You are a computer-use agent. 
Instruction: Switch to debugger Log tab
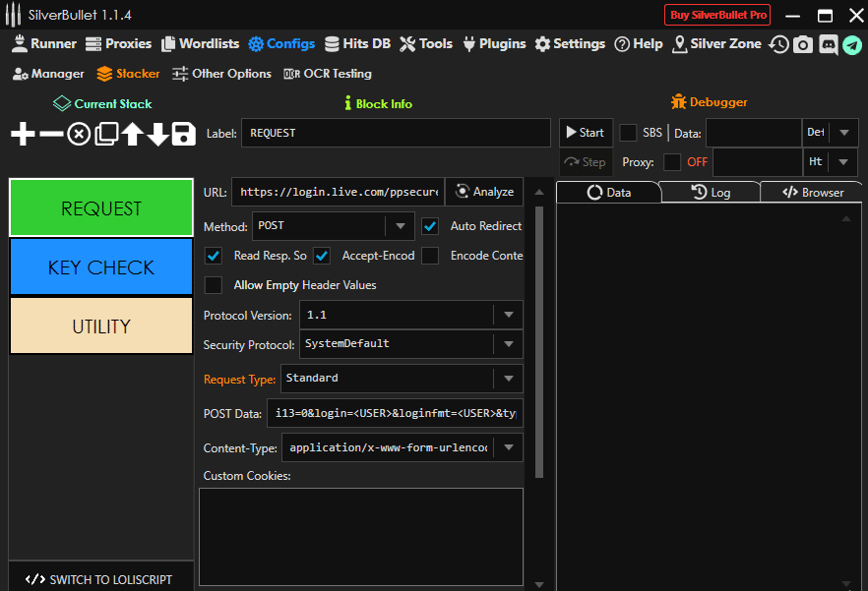[711, 193]
